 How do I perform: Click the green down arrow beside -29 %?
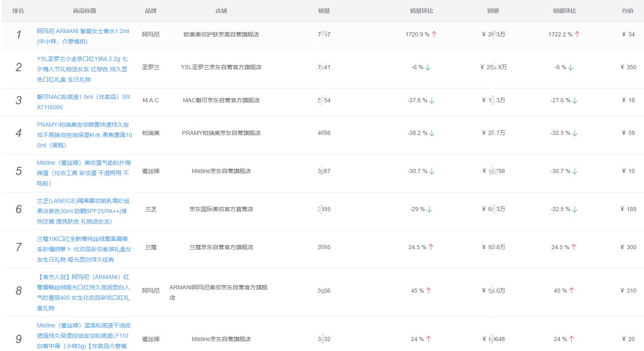pyautogui.click(x=429, y=209)
